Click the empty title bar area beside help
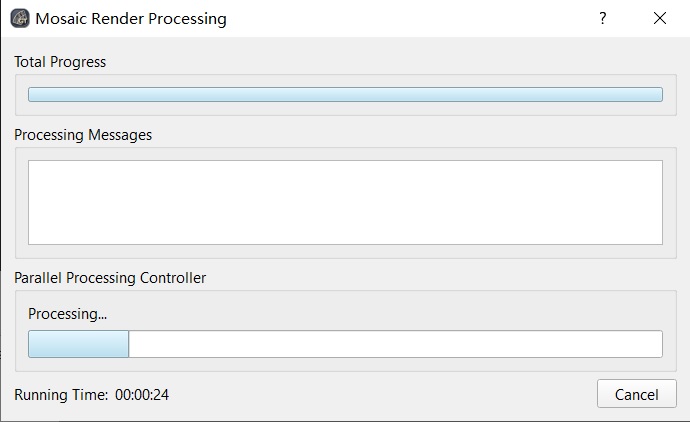The width and height of the screenshot is (690, 422). pos(409,18)
